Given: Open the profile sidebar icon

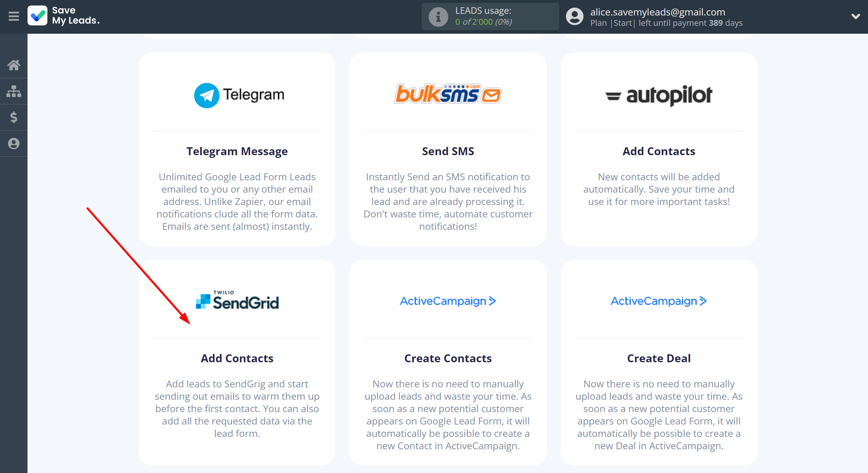Looking at the screenshot, I should [x=14, y=143].
